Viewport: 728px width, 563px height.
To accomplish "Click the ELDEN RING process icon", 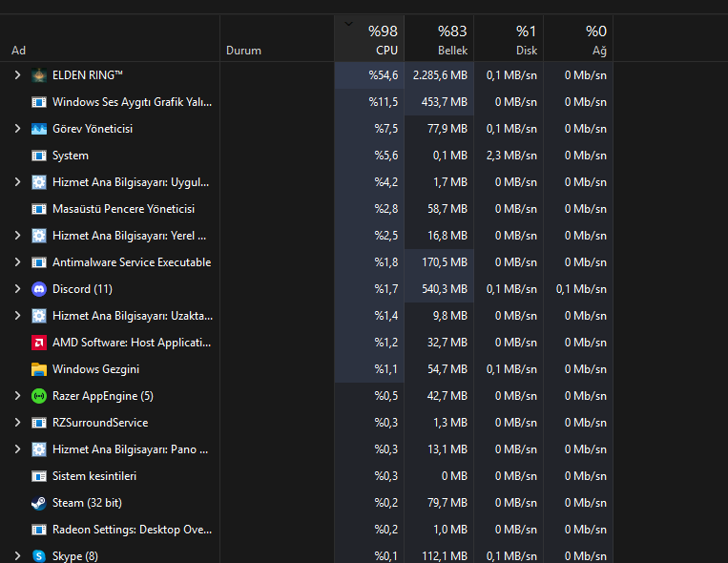I will (x=39, y=75).
